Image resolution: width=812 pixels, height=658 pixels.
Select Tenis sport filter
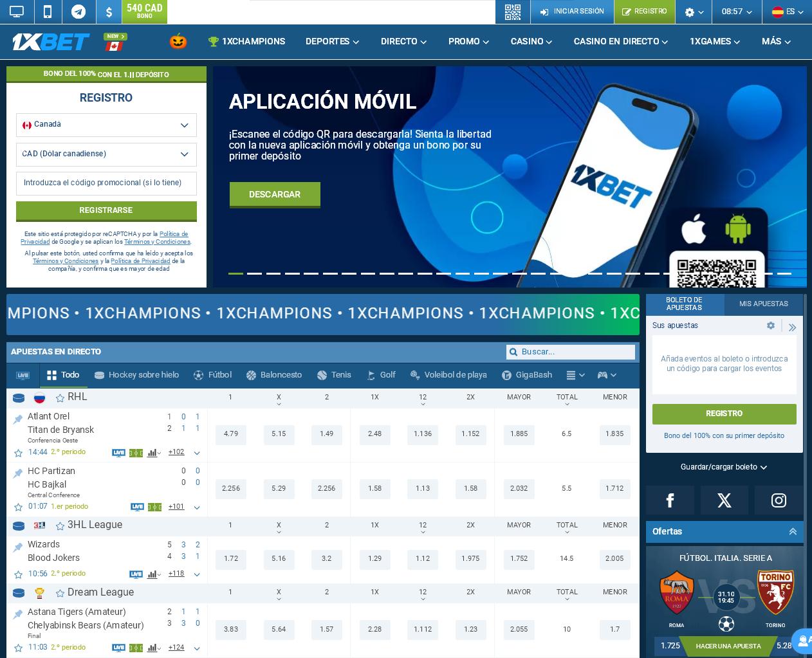334,375
